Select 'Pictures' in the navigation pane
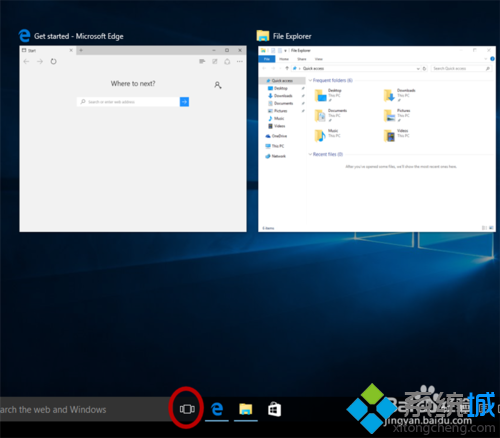The height and width of the screenshot is (438, 500). 280,111
